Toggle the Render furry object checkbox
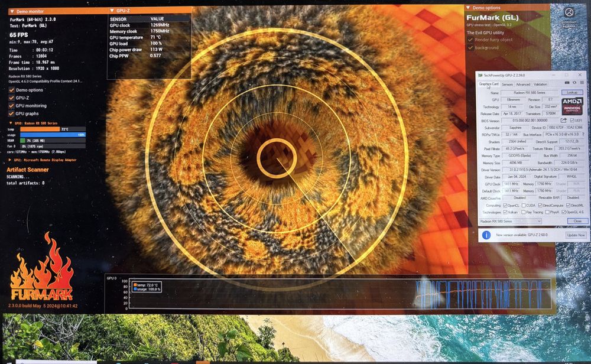Viewport: 591px width, 364px height. point(470,40)
